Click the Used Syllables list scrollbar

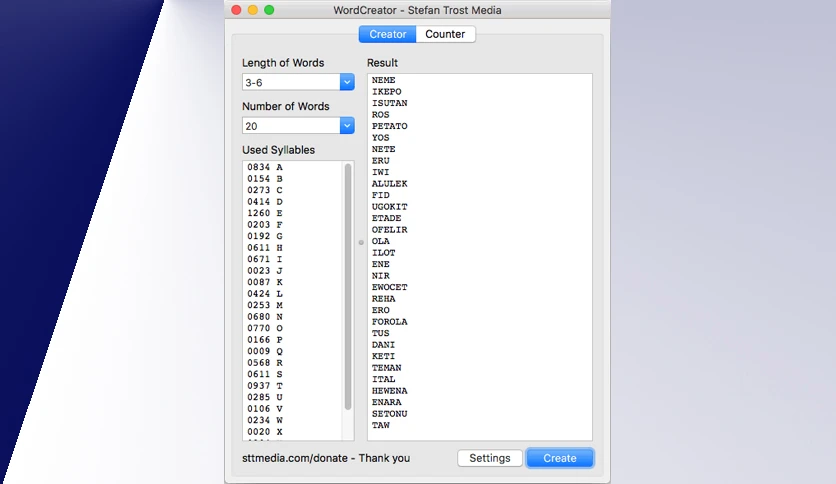click(348, 287)
